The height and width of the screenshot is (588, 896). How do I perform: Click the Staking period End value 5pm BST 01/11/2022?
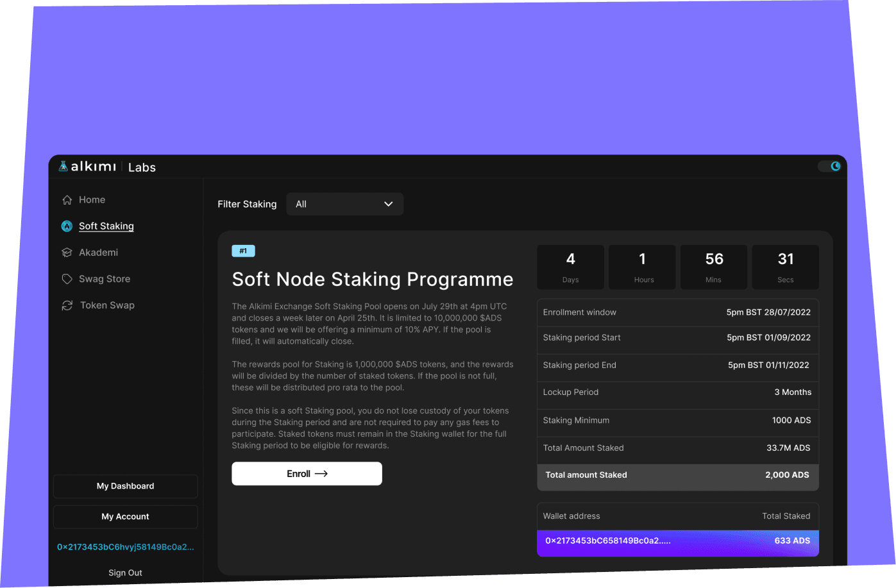coord(768,365)
